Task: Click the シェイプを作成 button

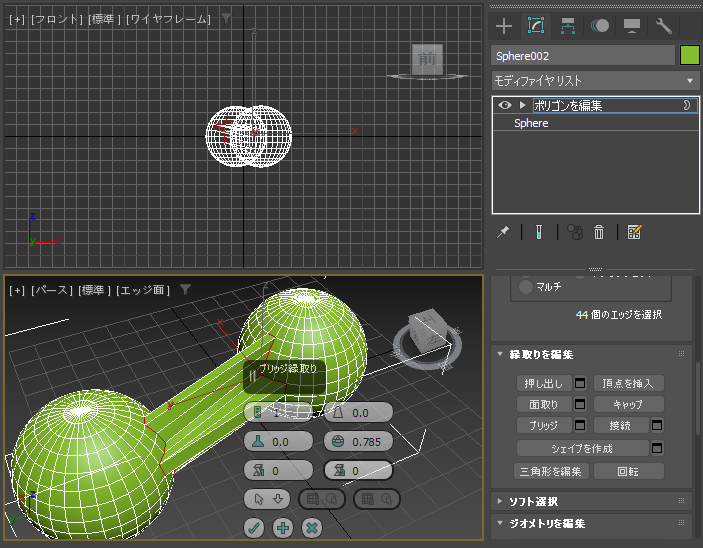Action: (582, 448)
